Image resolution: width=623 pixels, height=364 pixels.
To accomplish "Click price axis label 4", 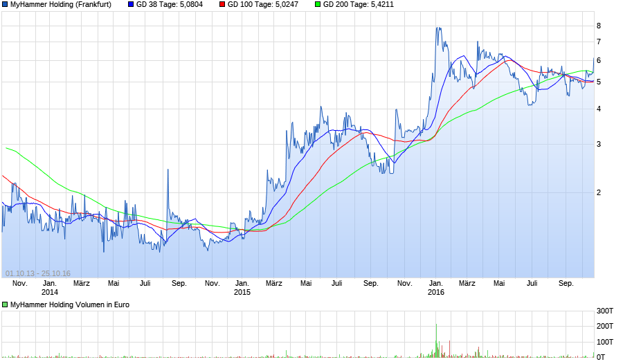I will 599,109.
